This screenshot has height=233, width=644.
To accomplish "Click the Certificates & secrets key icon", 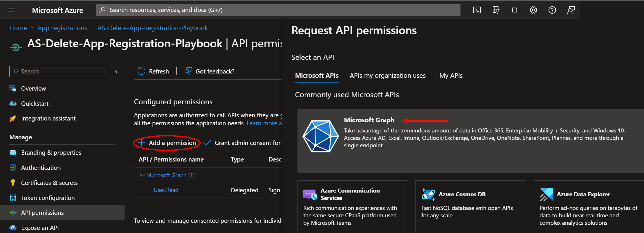I will (13, 183).
